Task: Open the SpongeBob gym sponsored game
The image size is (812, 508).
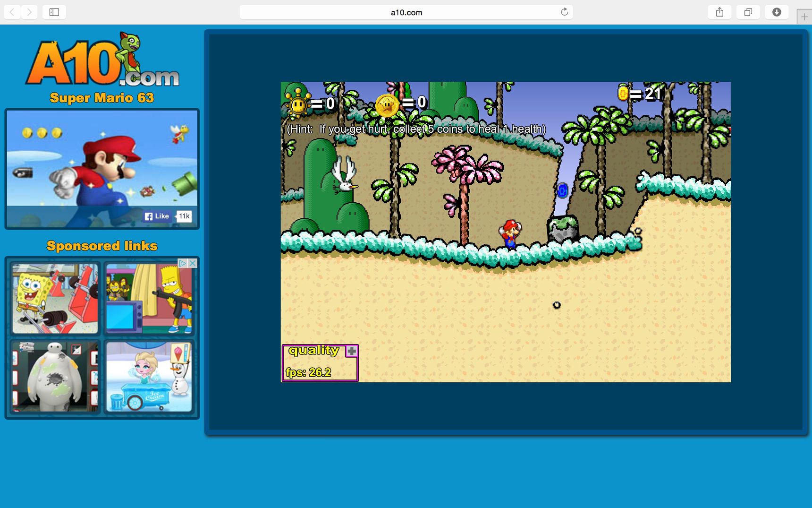Action: coord(55,298)
